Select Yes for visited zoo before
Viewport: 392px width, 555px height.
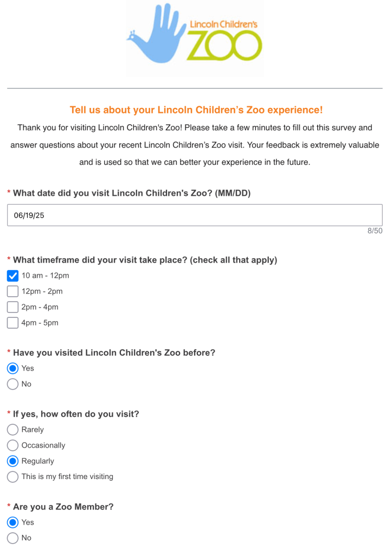click(x=13, y=368)
